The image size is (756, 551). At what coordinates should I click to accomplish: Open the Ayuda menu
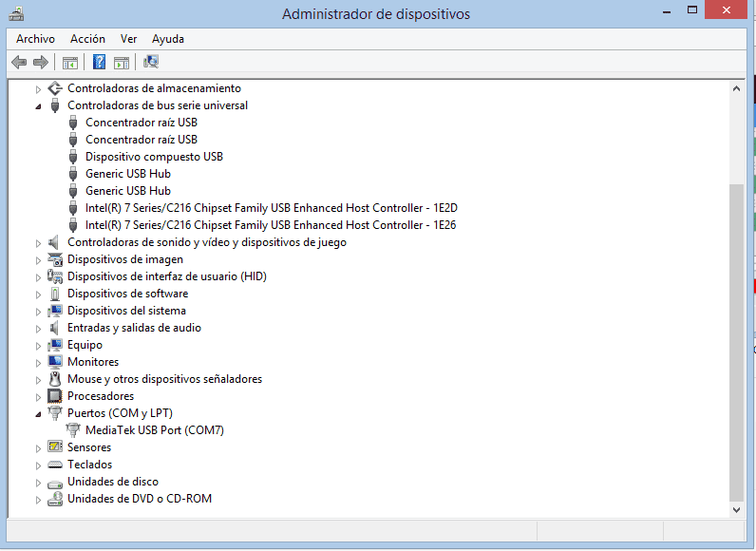[x=168, y=39]
